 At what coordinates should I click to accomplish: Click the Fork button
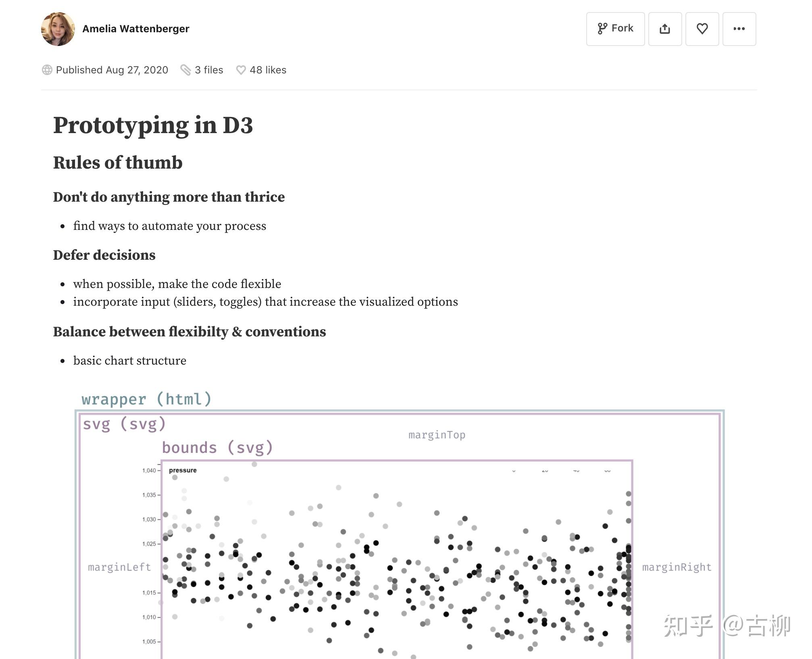point(615,29)
